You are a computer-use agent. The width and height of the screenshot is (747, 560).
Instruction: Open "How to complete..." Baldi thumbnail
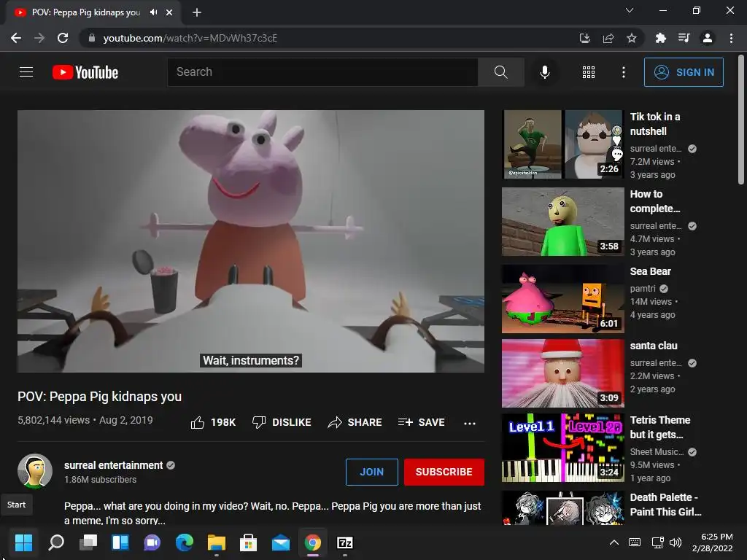[562, 222]
